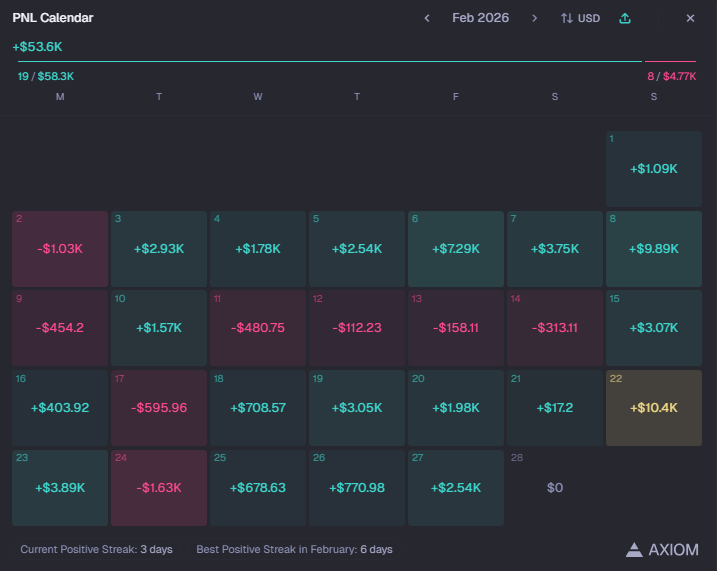Image resolution: width=717 pixels, height=571 pixels.
Task: Open day 20 cell showing +$1.98K
Action: (455, 408)
